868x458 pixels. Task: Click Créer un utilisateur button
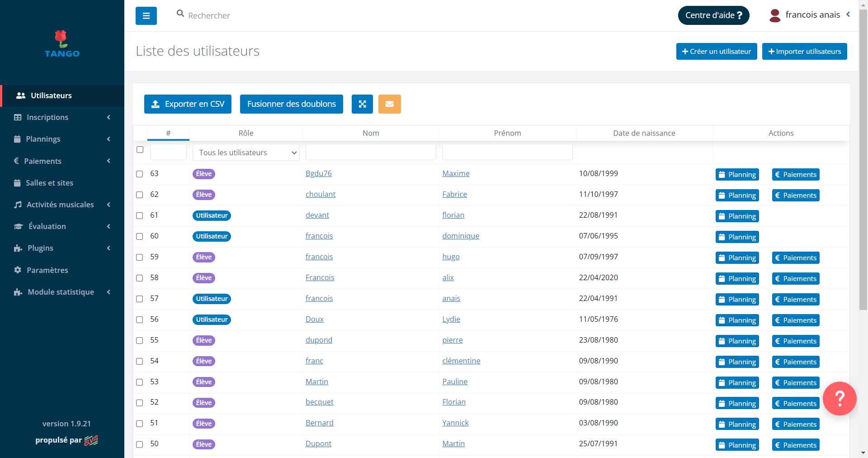point(716,52)
